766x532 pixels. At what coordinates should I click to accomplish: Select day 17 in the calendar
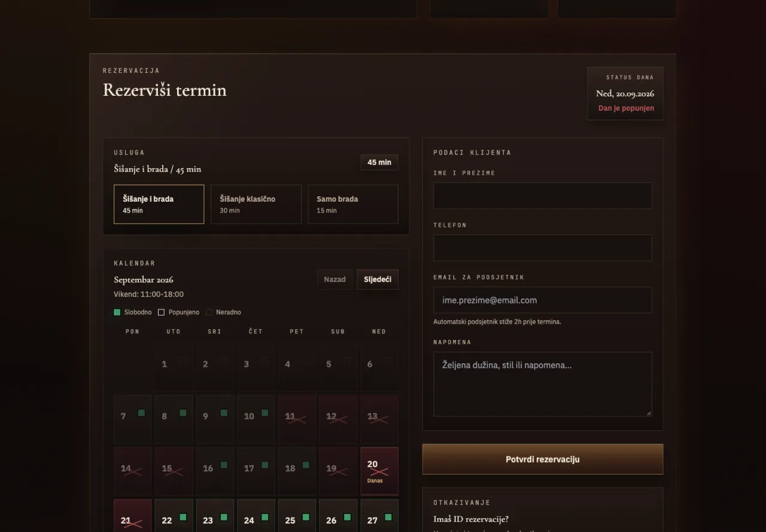(256, 471)
